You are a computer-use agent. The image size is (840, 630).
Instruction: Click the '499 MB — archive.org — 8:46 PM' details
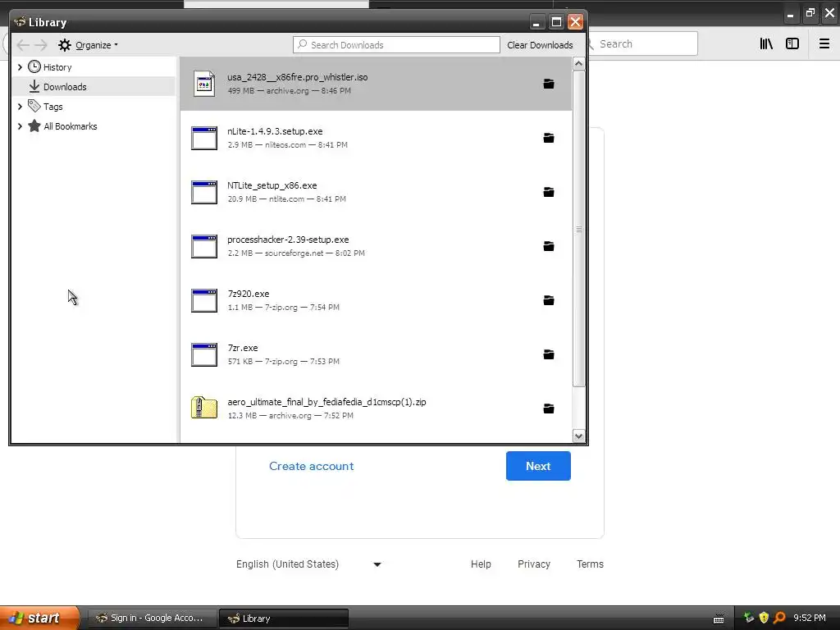click(290, 91)
